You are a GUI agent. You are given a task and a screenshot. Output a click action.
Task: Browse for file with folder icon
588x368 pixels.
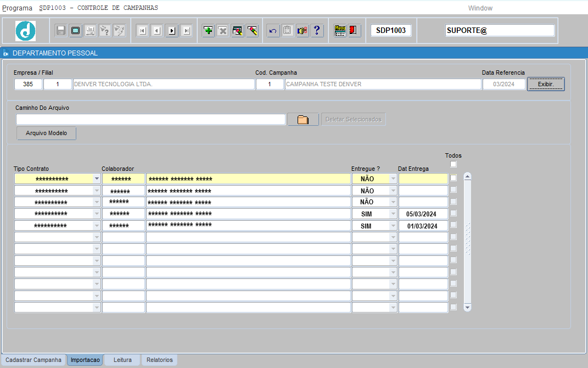[x=303, y=120]
